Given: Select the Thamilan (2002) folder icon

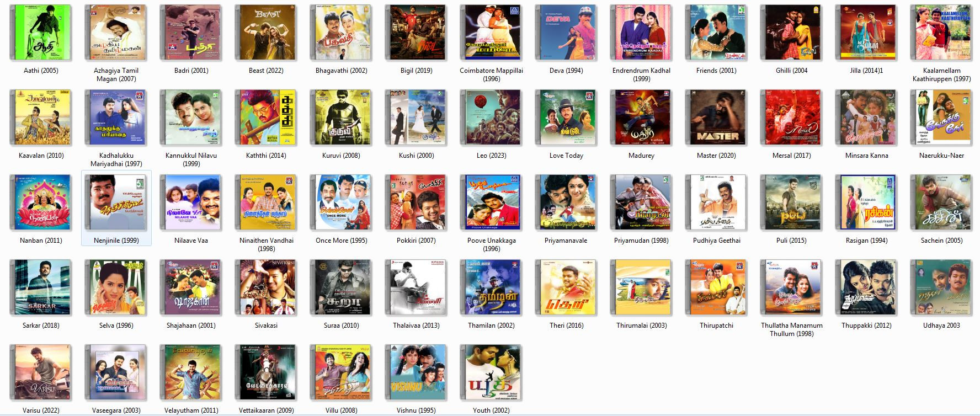Looking at the screenshot, I should [491, 288].
